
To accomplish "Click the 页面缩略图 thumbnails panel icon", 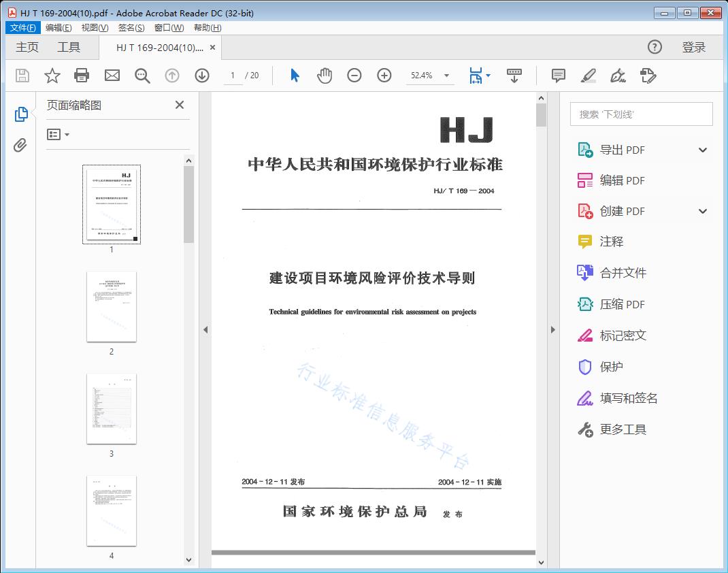I will (x=21, y=114).
